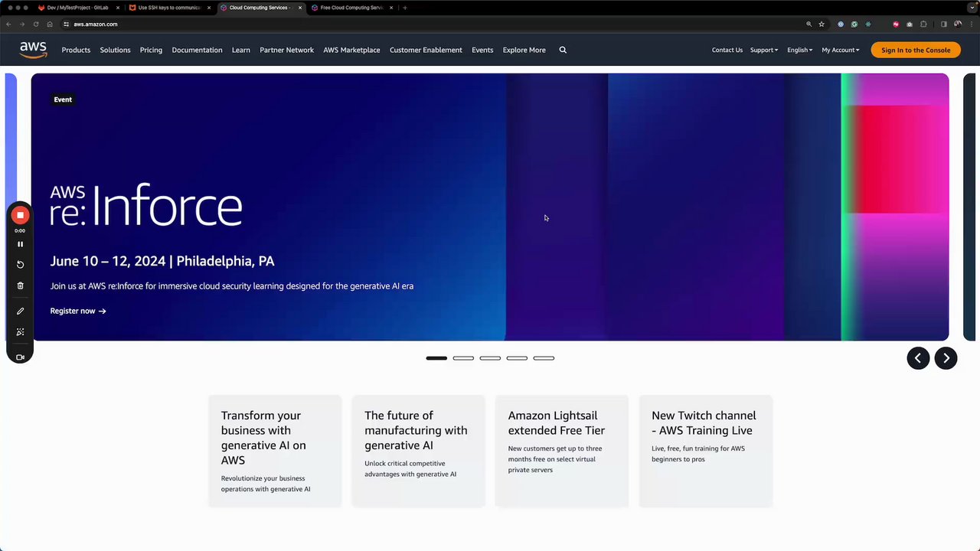Click Sign In to the Console
Viewport: 980px width, 551px height.
point(916,50)
